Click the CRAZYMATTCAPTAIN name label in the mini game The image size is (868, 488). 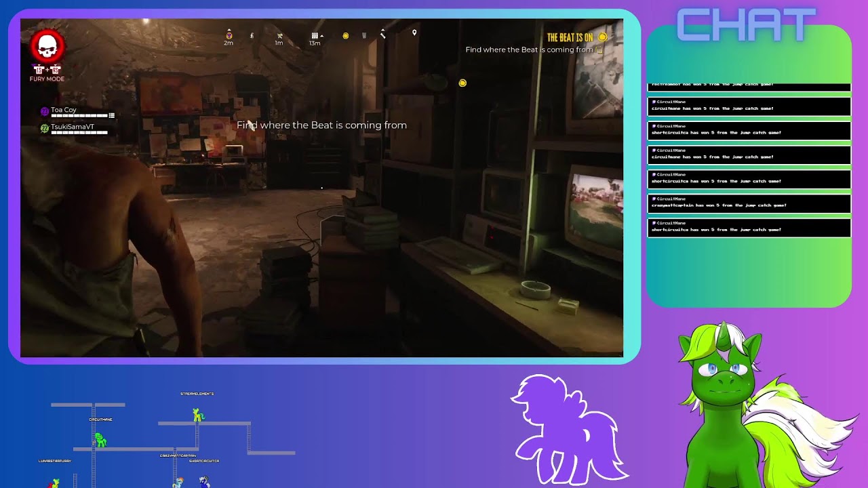pyautogui.click(x=178, y=455)
